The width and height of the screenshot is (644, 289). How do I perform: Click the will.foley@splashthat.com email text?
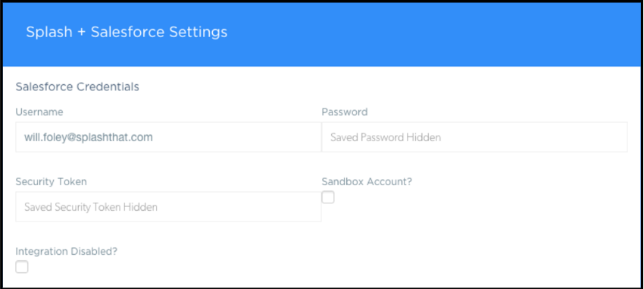click(x=89, y=137)
